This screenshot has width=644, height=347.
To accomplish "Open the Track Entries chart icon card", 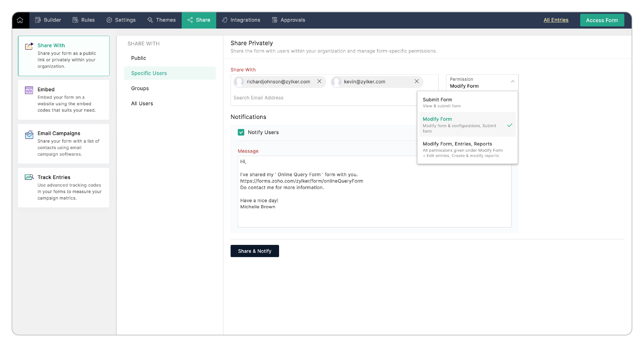I will (x=29, y=177).
